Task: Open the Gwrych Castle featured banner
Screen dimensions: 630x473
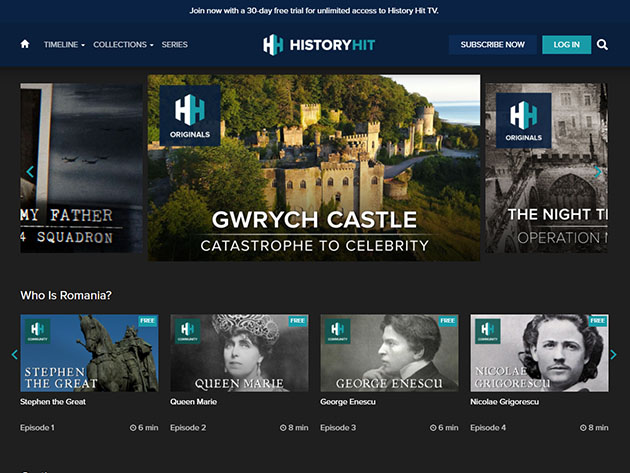Action: tap(314, 168)
